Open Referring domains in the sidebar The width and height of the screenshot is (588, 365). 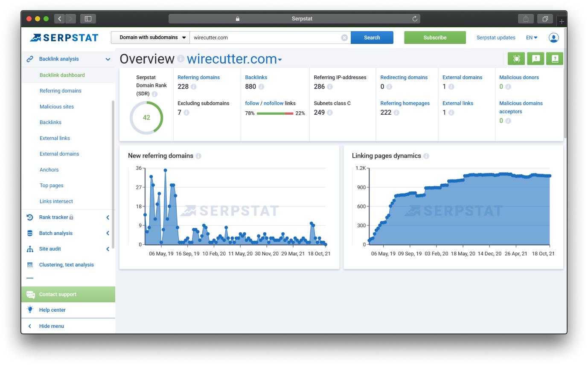(61, 91)
